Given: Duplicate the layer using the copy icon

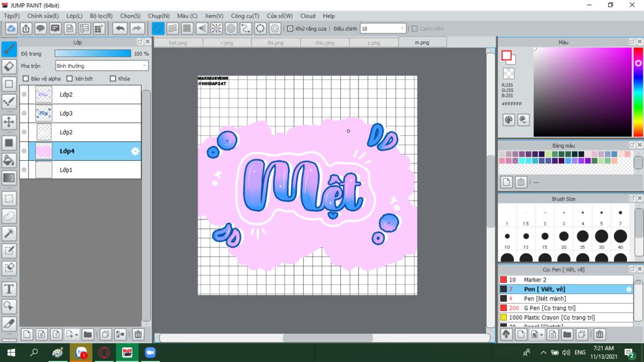Looking at the screenshot, I should point(106,334).
